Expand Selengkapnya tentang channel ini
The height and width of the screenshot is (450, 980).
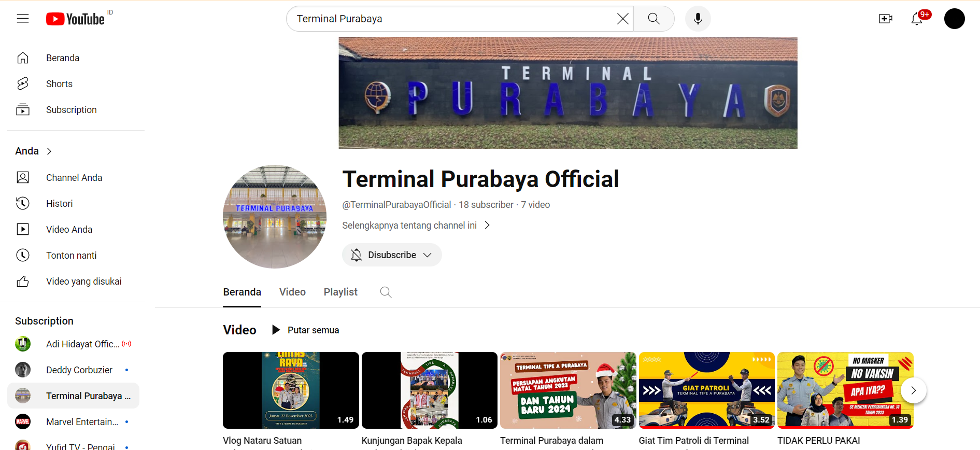[x=416, y=226]
